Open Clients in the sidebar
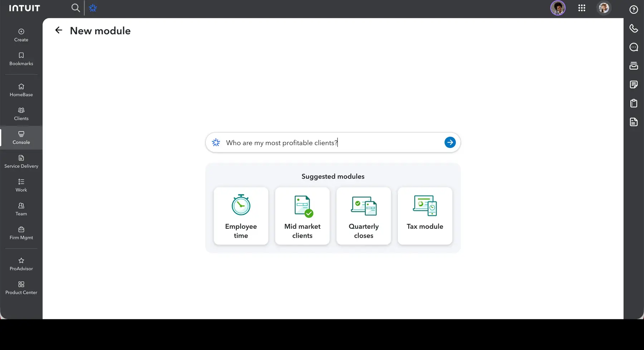Image resolution: width=644 pixels, height=350 pixels. [x=21, y=114]
